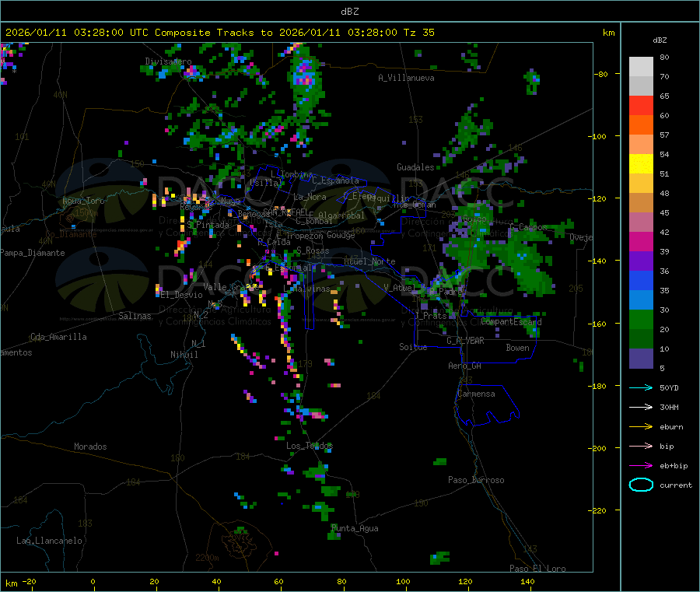Click the Goudge place label

coord(341,235)
